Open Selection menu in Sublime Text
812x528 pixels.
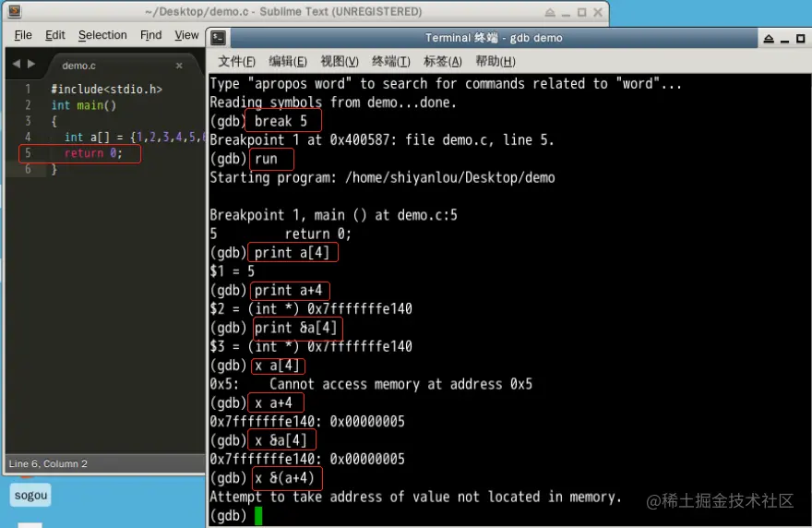coord(102,35)
